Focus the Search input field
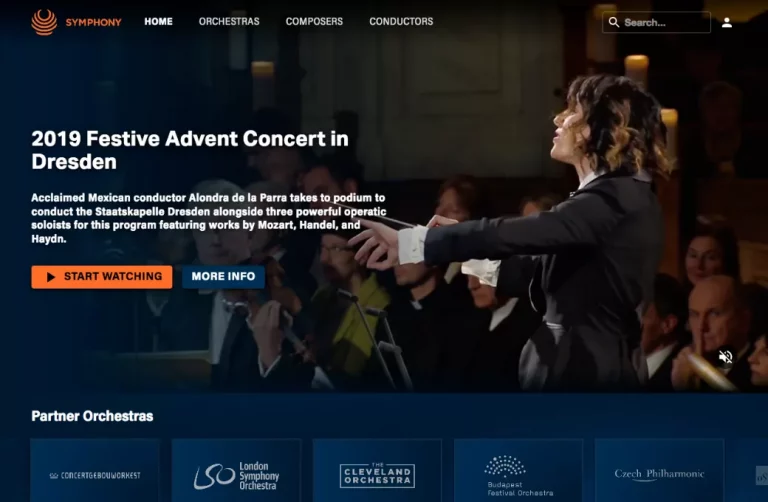The width and height of the screenshot is (768, 502). pos(656,23)
